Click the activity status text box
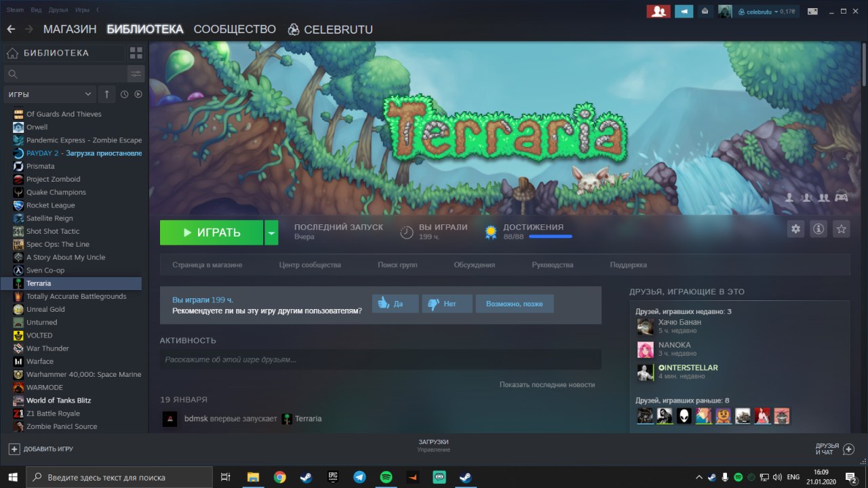The image size is (868, 488). (380, 359)
